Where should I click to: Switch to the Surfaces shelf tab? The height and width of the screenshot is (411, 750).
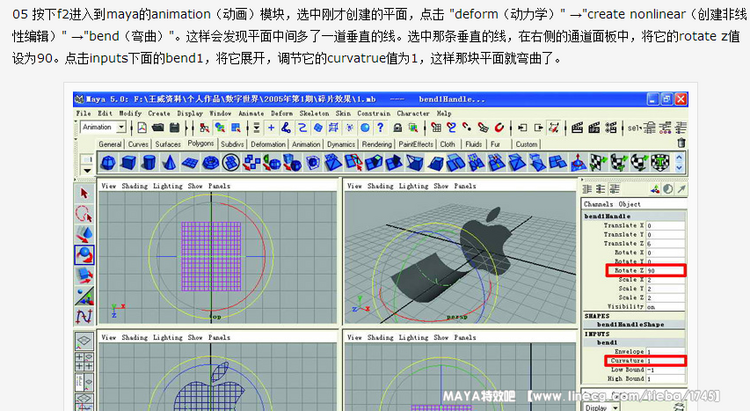tap(168, 144)
